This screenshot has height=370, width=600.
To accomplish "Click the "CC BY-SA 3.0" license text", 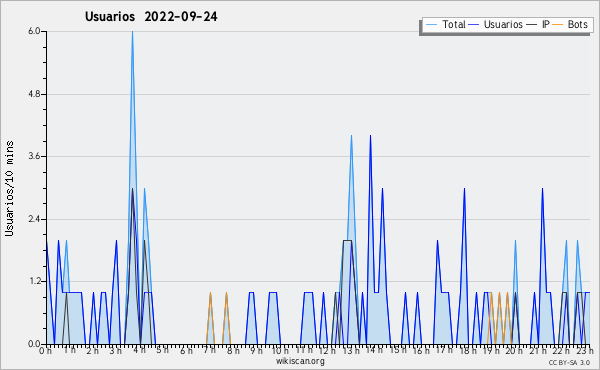I will point(569,363).
